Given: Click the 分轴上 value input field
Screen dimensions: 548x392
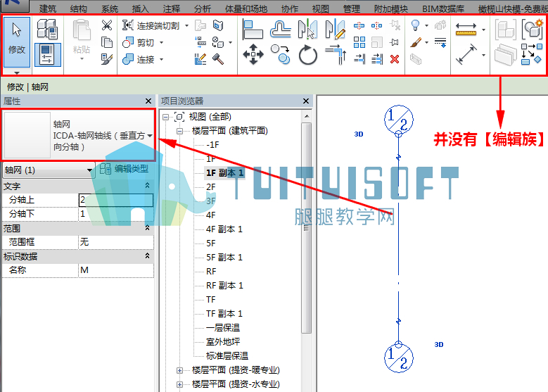Looking at the screenshot, I should tap(115, 200).
